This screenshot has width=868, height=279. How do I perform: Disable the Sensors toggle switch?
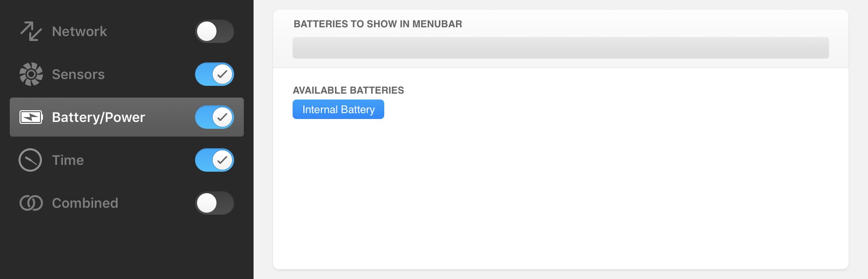coord(215,74)
